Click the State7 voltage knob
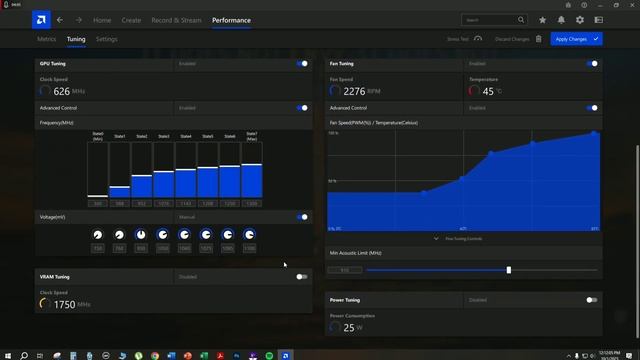The height and width of the screenshot is (360, 640). coord(249,235)
